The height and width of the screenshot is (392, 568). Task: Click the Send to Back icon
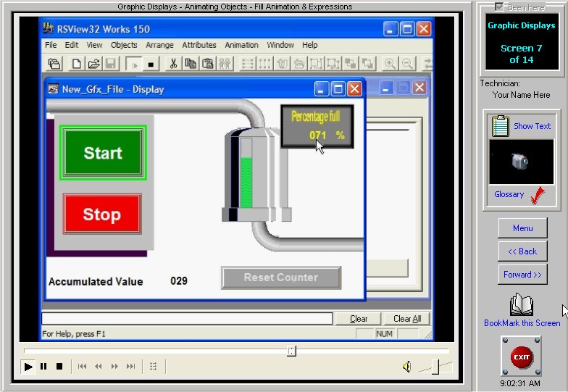pyautogui.click(x=368, y=64)
